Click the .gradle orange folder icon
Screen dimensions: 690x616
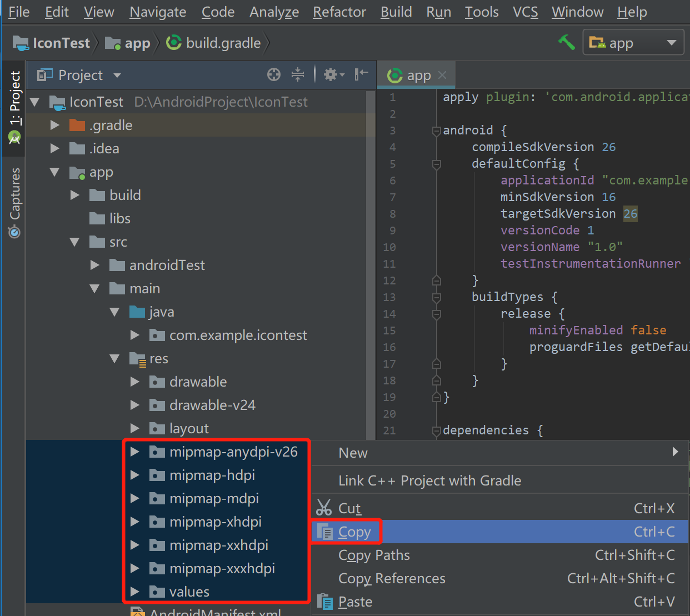77,125
